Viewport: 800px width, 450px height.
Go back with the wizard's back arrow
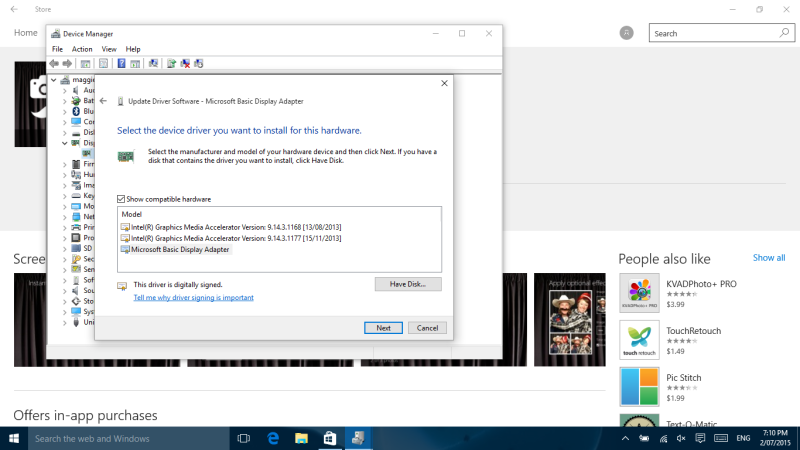click(x=104, y=101)
